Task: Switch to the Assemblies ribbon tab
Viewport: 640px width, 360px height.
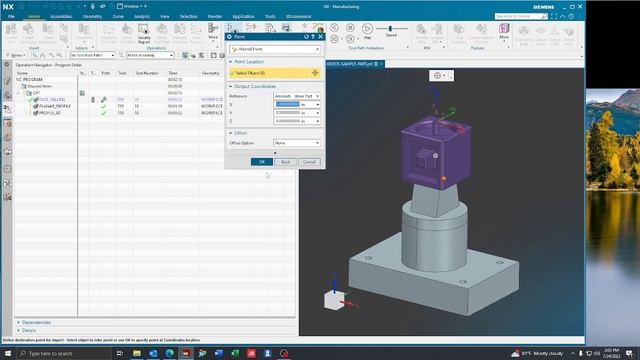Action: click(x=61, y=16)
